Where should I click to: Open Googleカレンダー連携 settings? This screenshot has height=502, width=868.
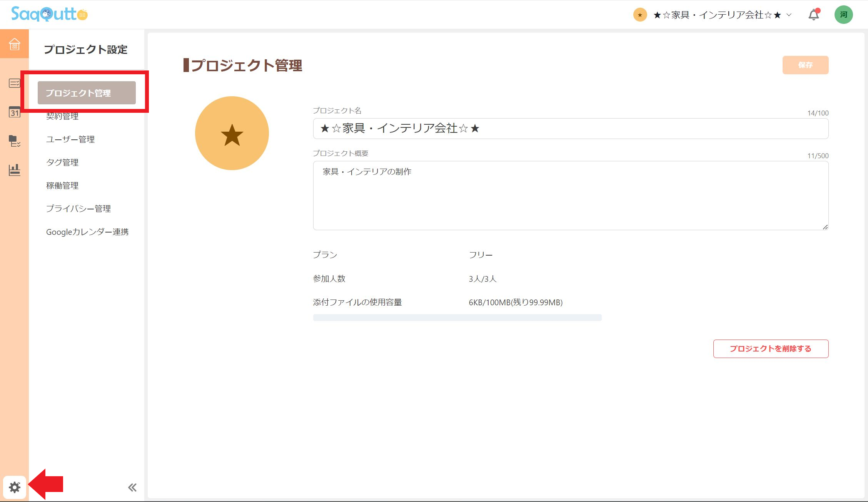click(88, 232)
